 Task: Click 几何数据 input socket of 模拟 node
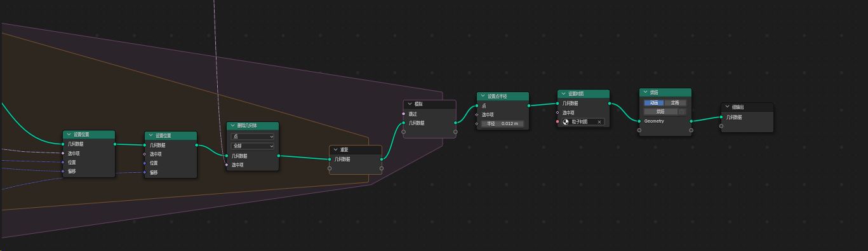pos(403,123)
